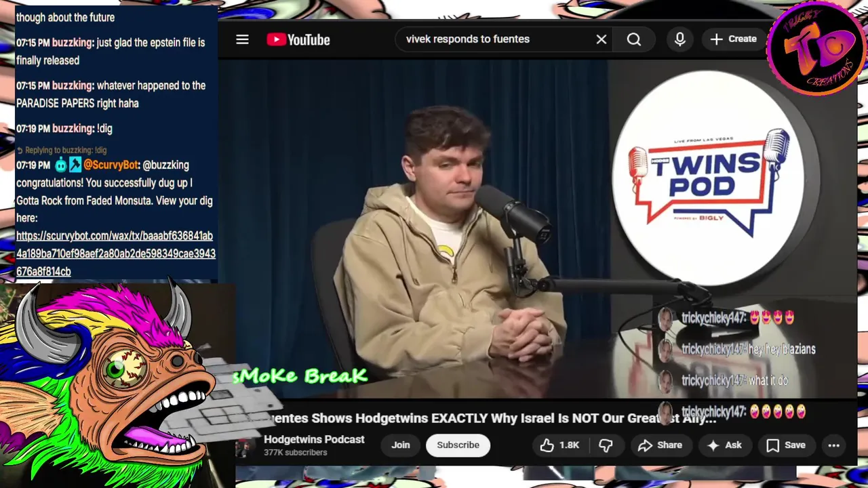Open the scurvybot.com dig transaction link

coord(115,253)
